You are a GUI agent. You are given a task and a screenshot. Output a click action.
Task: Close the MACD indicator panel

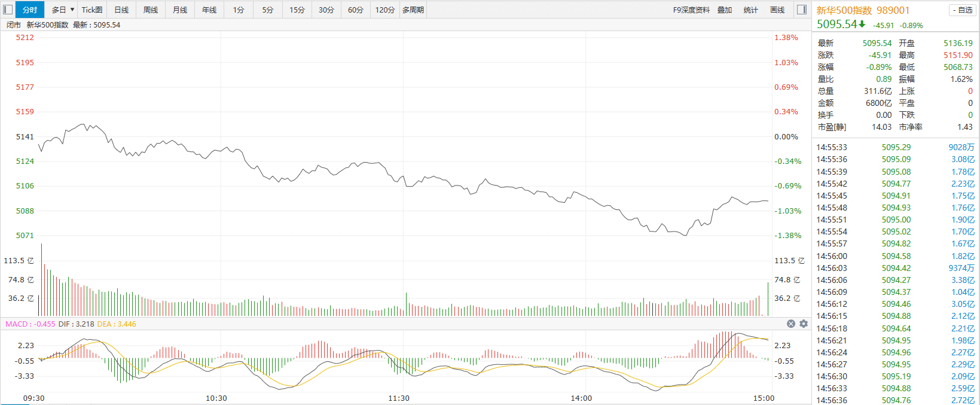pyautogui.click(x=791, y=324)
